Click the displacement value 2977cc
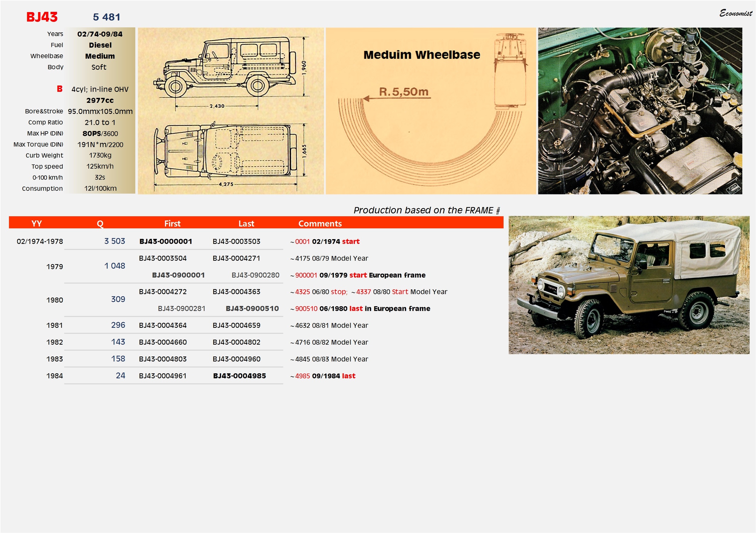Viewport: 756px width, 533px height. tap(100, 100)
